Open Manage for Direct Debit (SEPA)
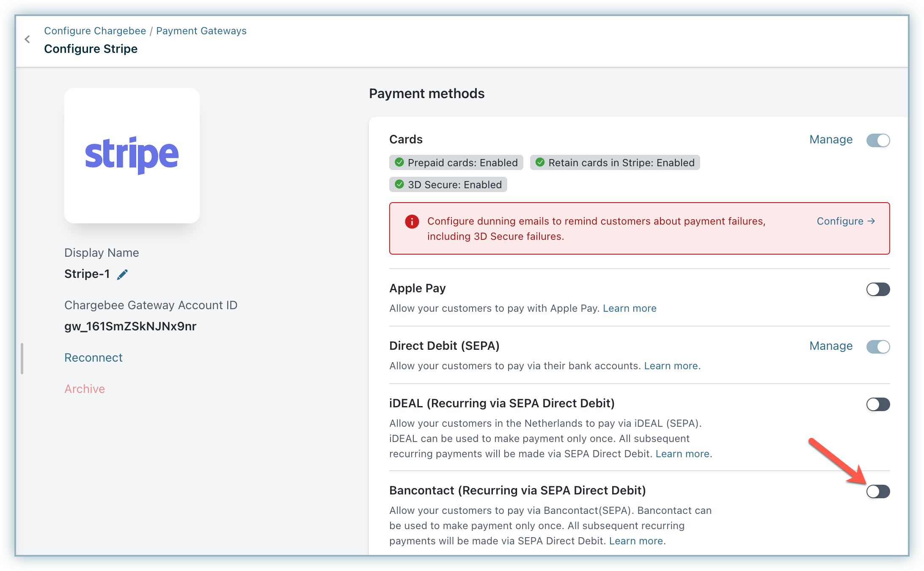The image size is (924, 571). [x=830, y=346]
